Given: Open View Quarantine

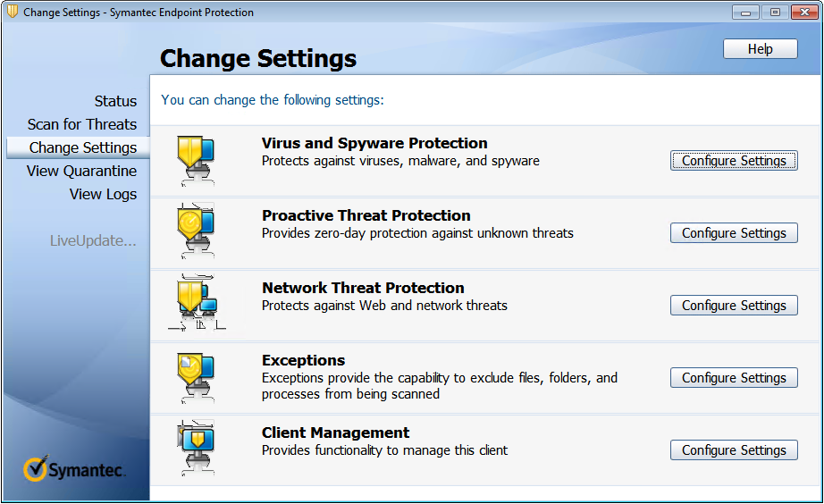Looking at the screenshot, I should [81, 171].
